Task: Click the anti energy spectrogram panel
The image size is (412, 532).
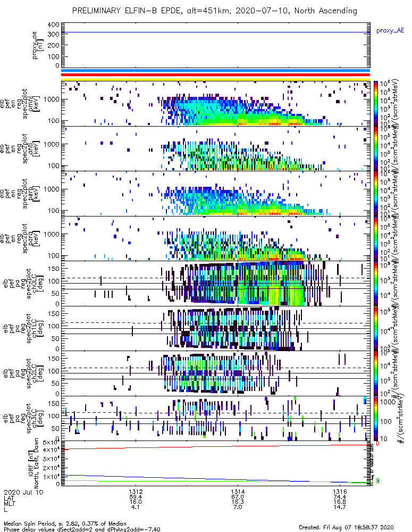Action: (216, 148)
